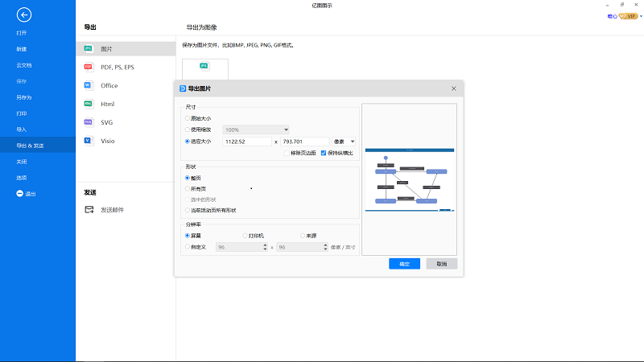This screenshot has height=362, width=644.
Task: Expand the 像素 unit dropdown
Action: [x=344, y=142]
